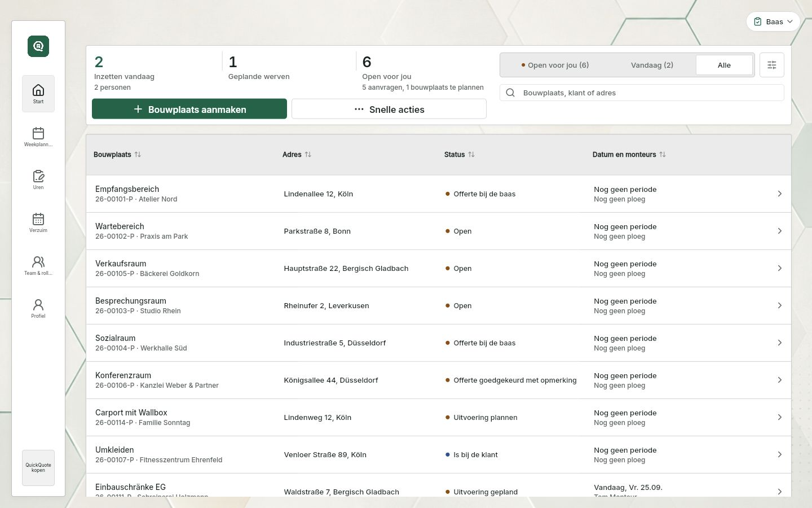Image resolution: width=812 pixels, height=508 pixels.
Task: Click the Sozialraum site name
Action: pyautogui.click(x=115, y=338)
